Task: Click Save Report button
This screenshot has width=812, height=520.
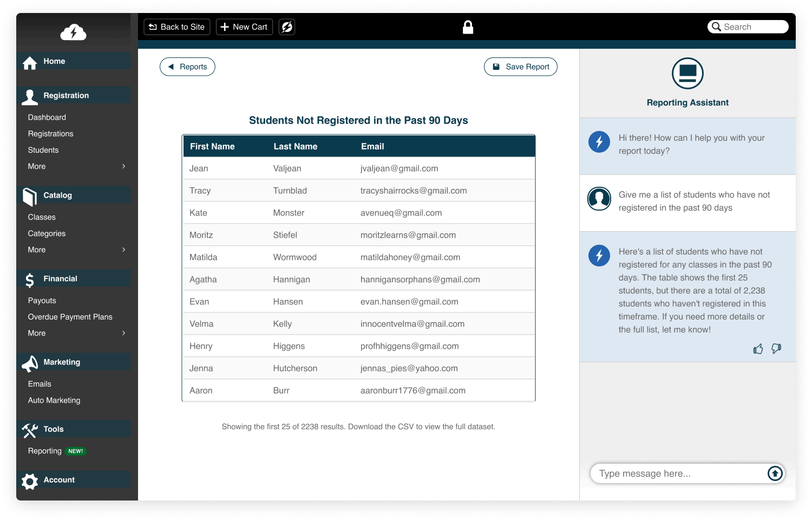Action: point(521,67)
